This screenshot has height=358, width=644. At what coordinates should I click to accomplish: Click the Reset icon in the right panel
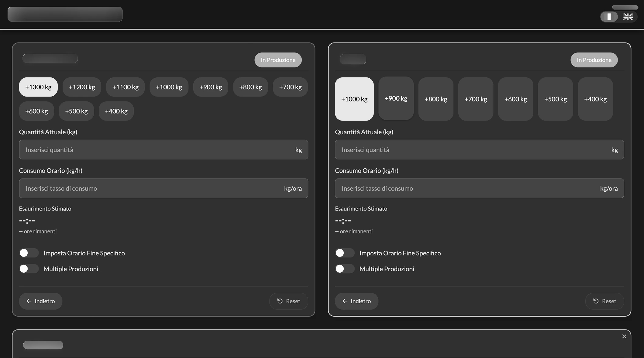coord(596,301)
